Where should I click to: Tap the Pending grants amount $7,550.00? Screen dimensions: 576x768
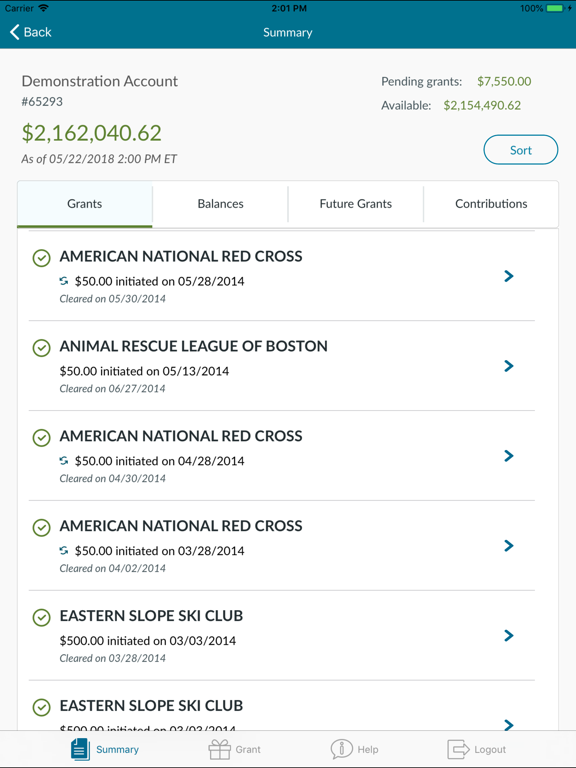point(504,81)
